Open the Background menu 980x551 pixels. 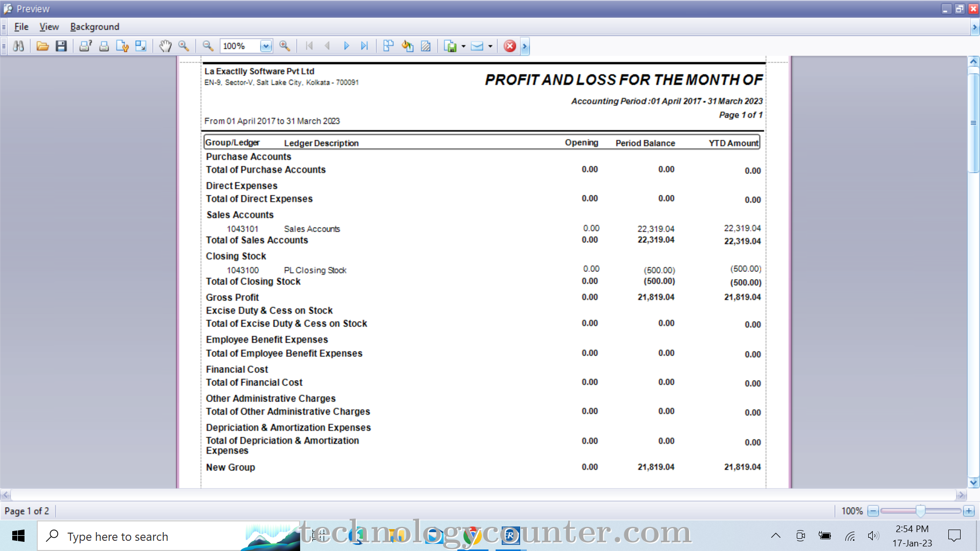click(94, 27)
